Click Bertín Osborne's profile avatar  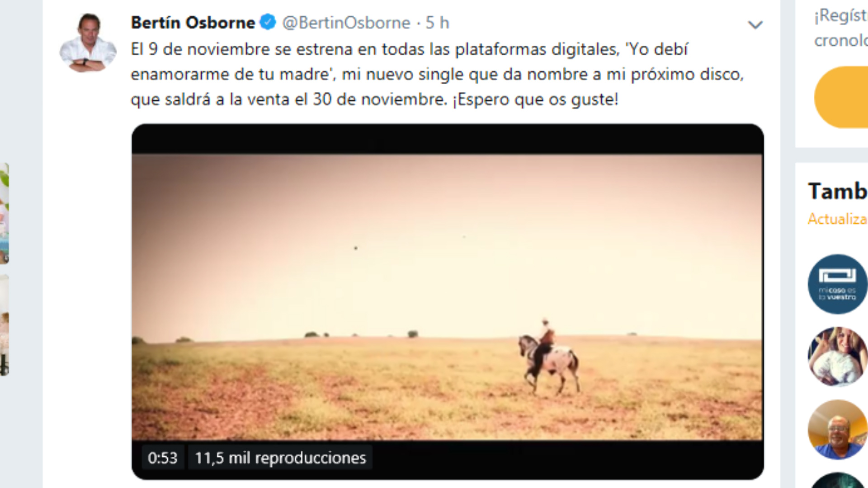tap(88, 43)
